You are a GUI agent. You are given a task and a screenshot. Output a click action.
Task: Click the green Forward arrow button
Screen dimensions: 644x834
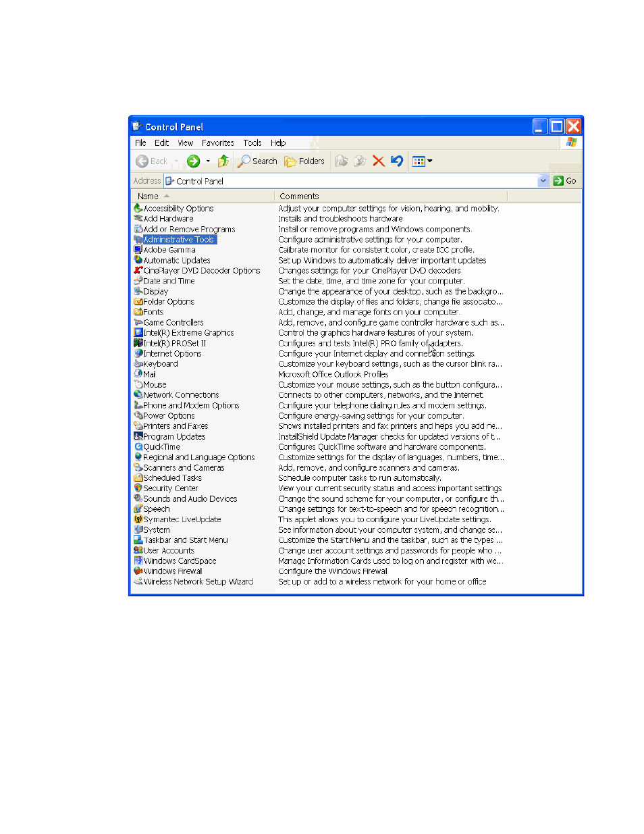coord(194,161)
